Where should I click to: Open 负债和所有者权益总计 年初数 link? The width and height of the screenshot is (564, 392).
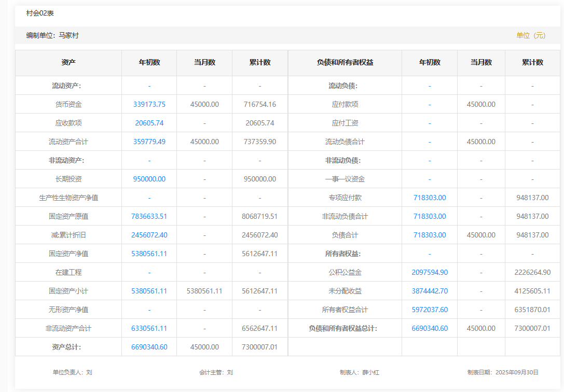429,328
